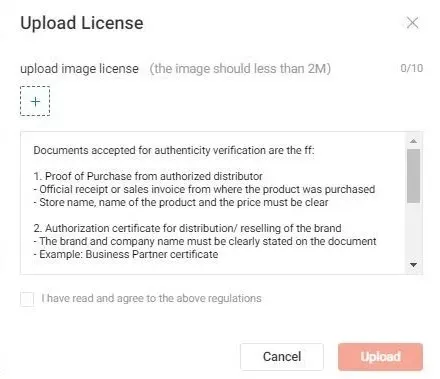
Task: Click the 'Upload License' dialog title
Action: click(x=82, y=23)
